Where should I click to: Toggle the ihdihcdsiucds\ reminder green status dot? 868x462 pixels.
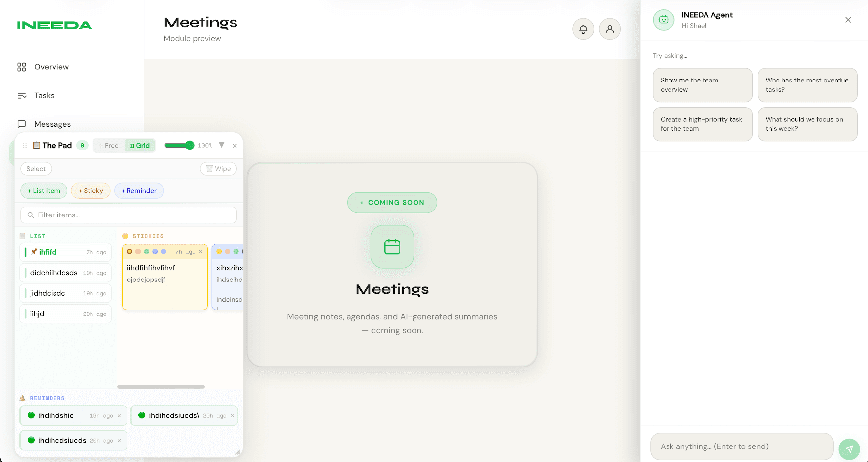point(142,415)
